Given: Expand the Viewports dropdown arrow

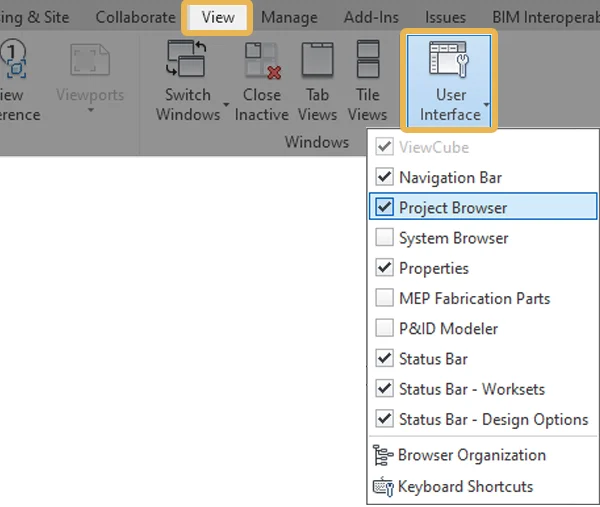Looking at the screenshot, I should pos(88,110).
